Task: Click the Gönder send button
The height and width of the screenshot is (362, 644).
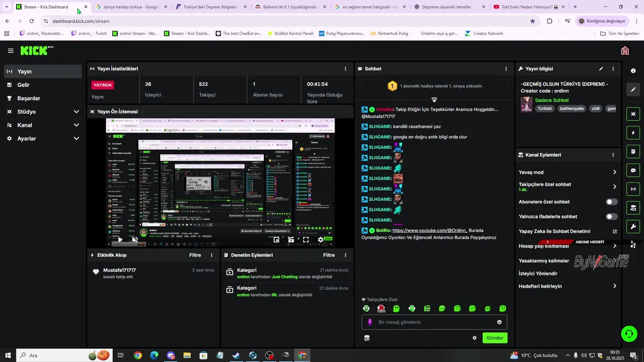Action: pyautogui.click(x=495, y=338)
